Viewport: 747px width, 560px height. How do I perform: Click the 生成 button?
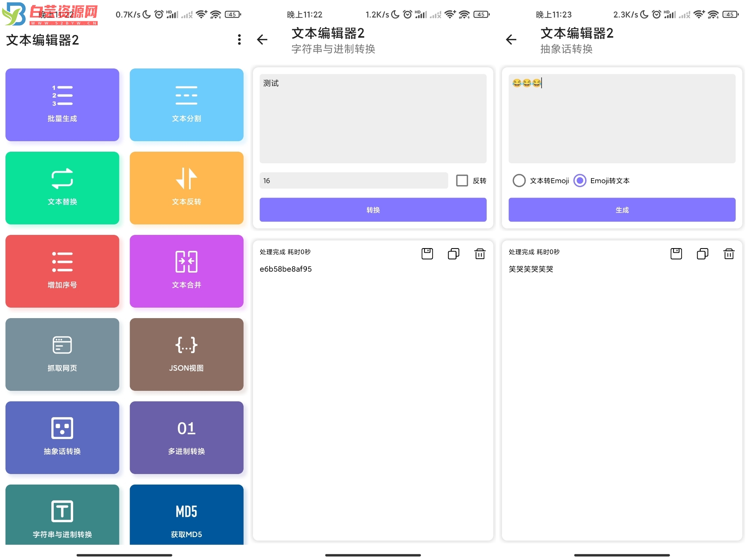click(622, 210)
